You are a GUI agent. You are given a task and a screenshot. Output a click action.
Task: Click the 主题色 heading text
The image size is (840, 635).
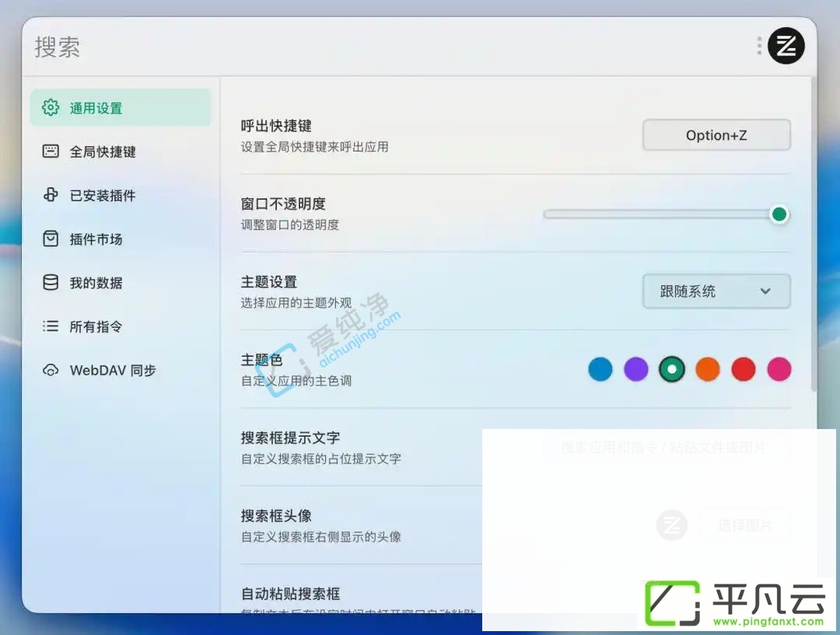[x=261, y=360]
